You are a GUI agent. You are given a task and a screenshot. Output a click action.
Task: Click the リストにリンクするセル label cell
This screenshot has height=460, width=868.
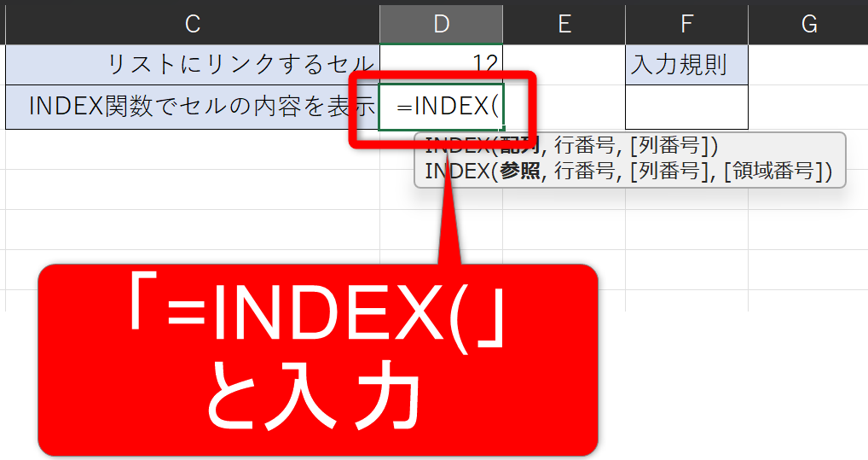(193, 64)
